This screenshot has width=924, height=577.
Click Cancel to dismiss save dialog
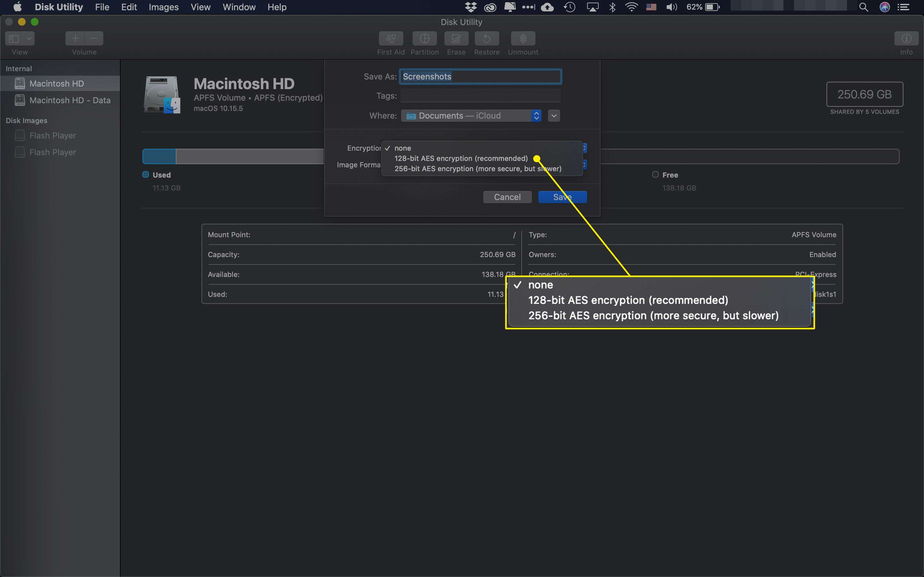click(x=507, y=197)
